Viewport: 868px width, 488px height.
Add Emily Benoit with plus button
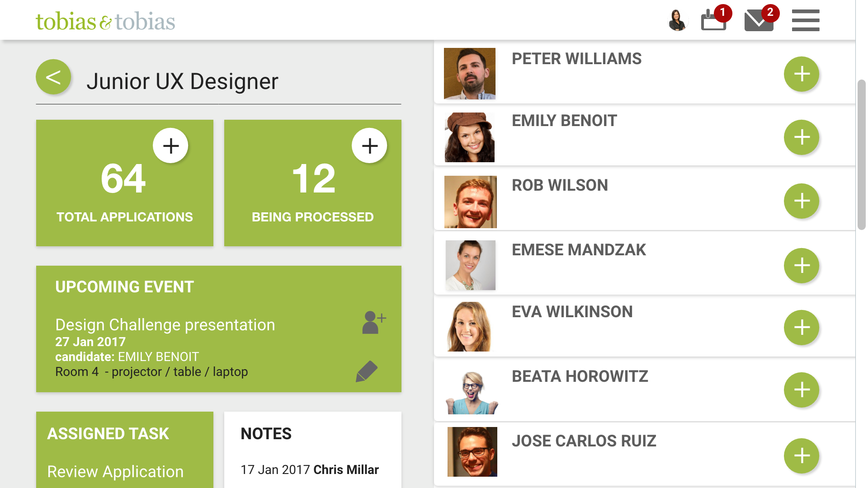click(801, 137)
